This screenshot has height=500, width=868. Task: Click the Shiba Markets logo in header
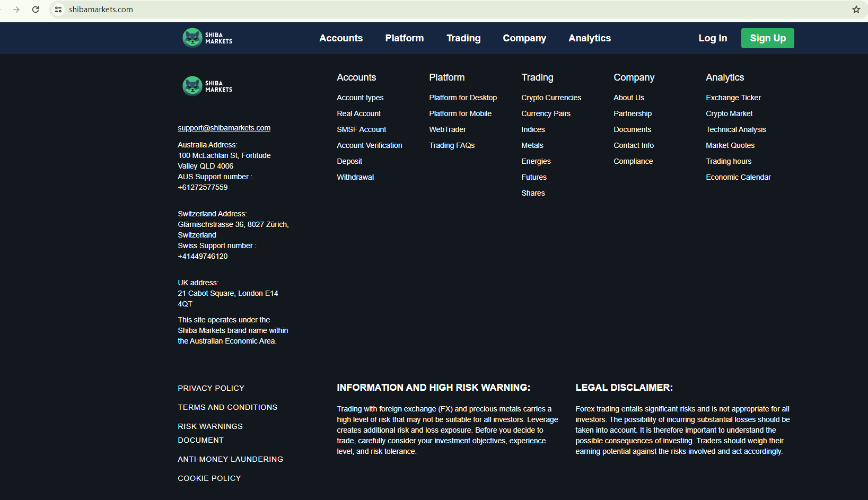tap(207, 38)
